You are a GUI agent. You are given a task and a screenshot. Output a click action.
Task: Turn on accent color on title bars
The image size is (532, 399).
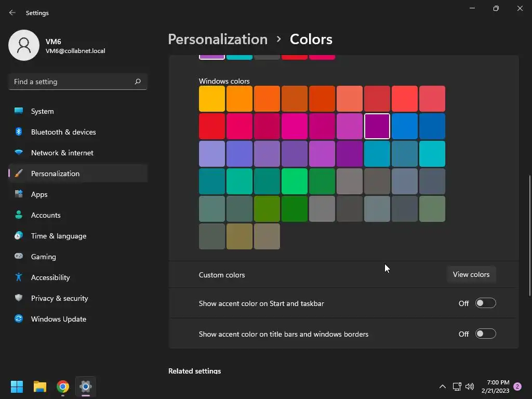[x=486, y=334]
